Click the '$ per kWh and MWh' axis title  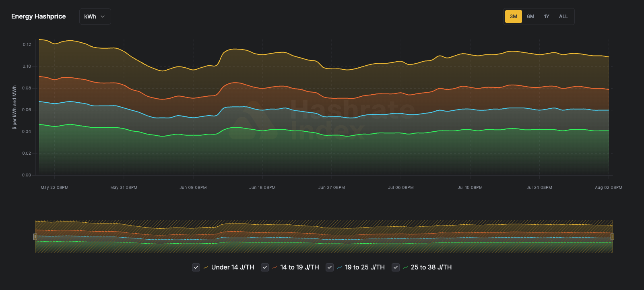(x=14, y=107)
